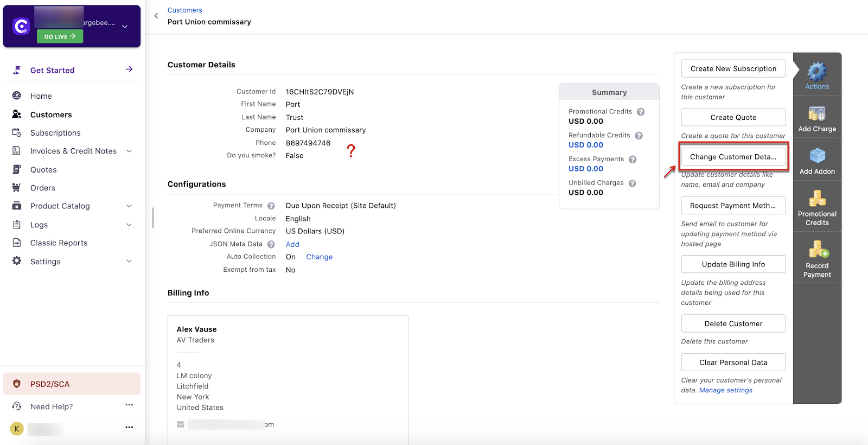868x445 pixels.
Task: Show help for Refundable Credits
Action: pyautogui.click(x=639, y=136)
